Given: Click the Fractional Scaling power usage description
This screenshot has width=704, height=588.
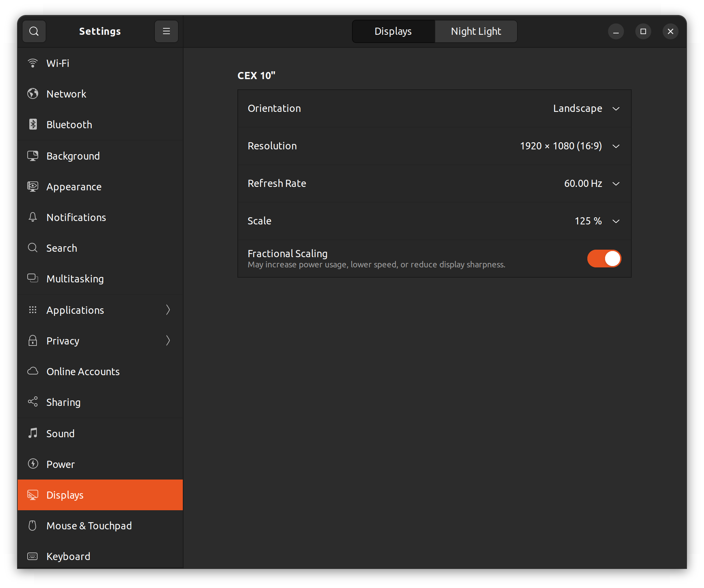Looking at the screenshot, I should pos(377,265).
